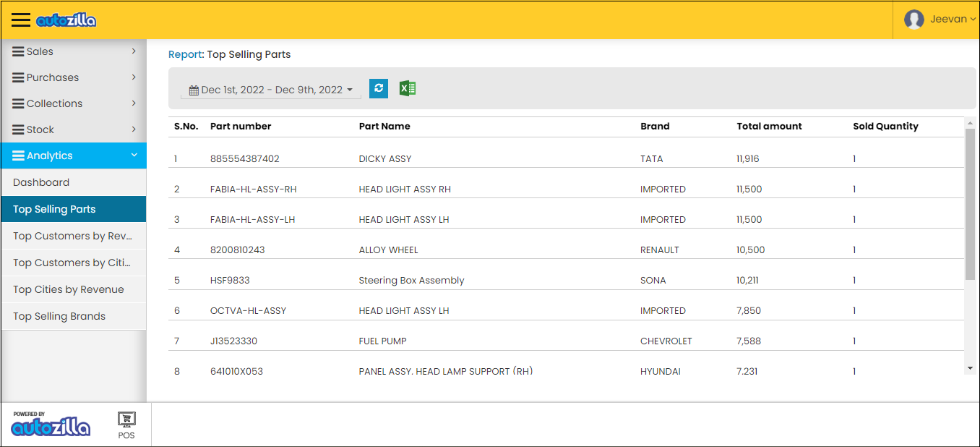The image size is (980, 447).
Task: Click total amount 7,588
Action: pyautogui.click(x=749, y=341)
